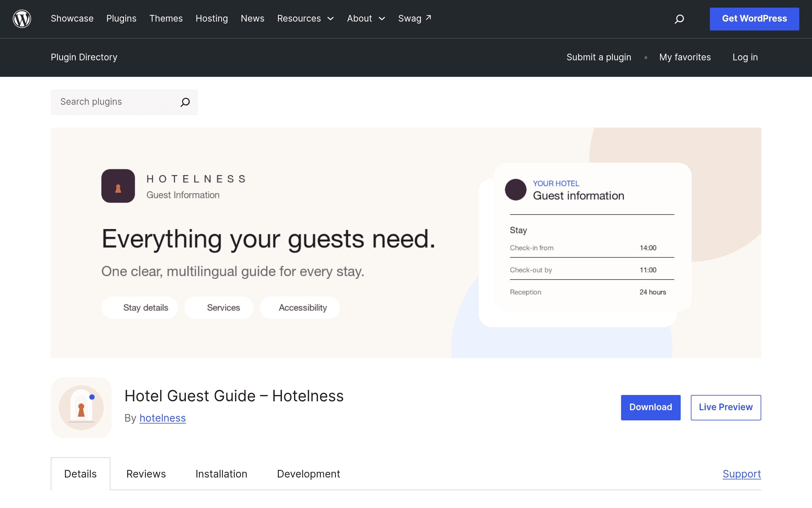Open the Hosting menu item
The height and width of the screenshot is (508, 812).
click(x=212, y=18)
